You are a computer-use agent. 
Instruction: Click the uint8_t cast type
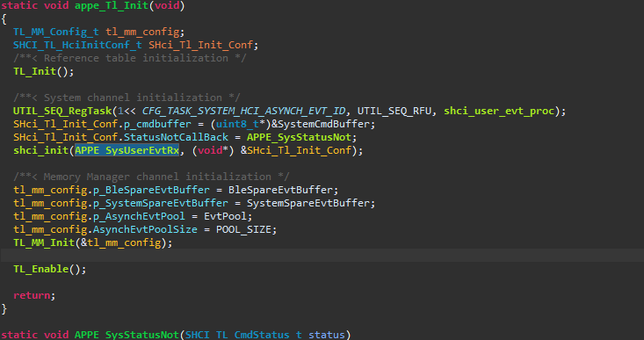tap(237, 124)
